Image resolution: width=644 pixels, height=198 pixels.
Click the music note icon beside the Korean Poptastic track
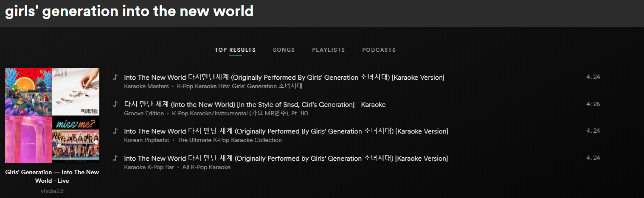click(115, 131)
